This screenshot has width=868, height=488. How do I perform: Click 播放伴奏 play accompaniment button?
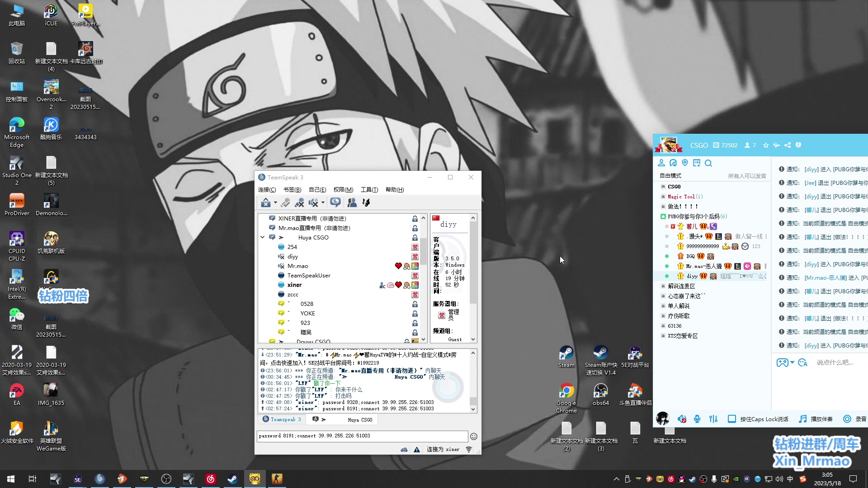point(816,419)
